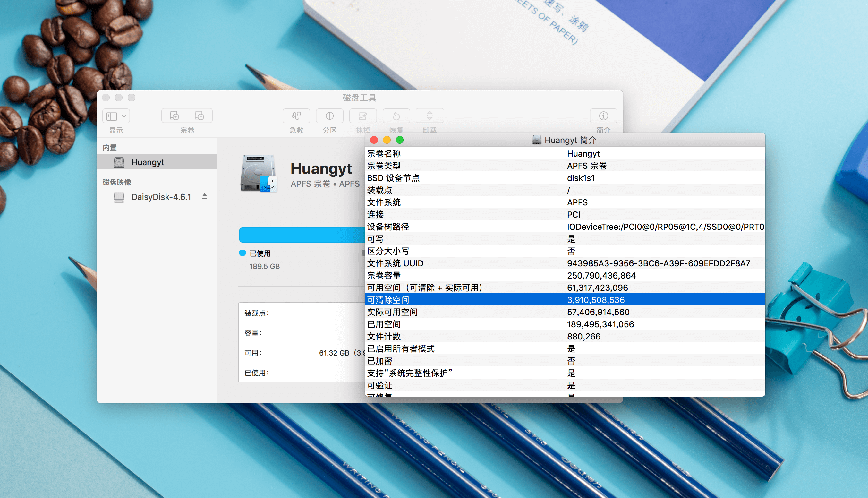Select the 区分大小写 row
The width and height of the screenshot is (868, 498).
[x=565, y=251]
